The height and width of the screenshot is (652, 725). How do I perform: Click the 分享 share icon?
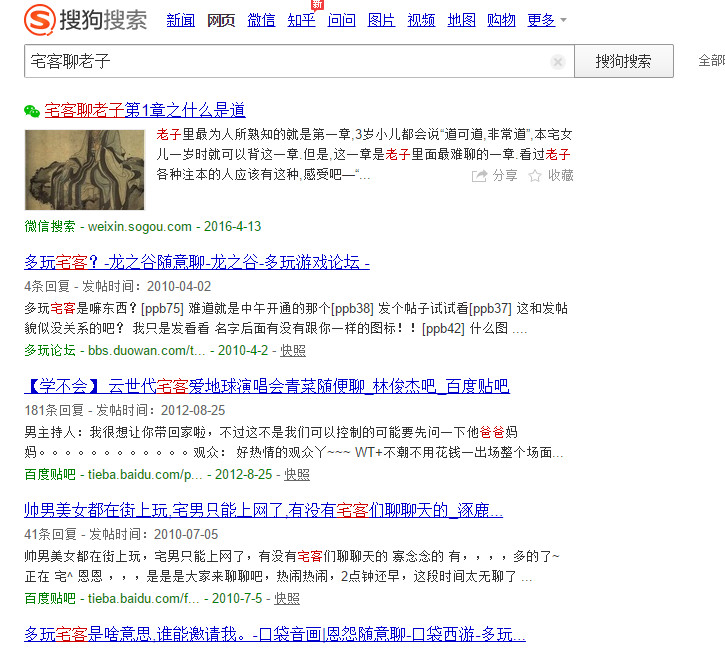pyautogui.click(x=479, y=176)
